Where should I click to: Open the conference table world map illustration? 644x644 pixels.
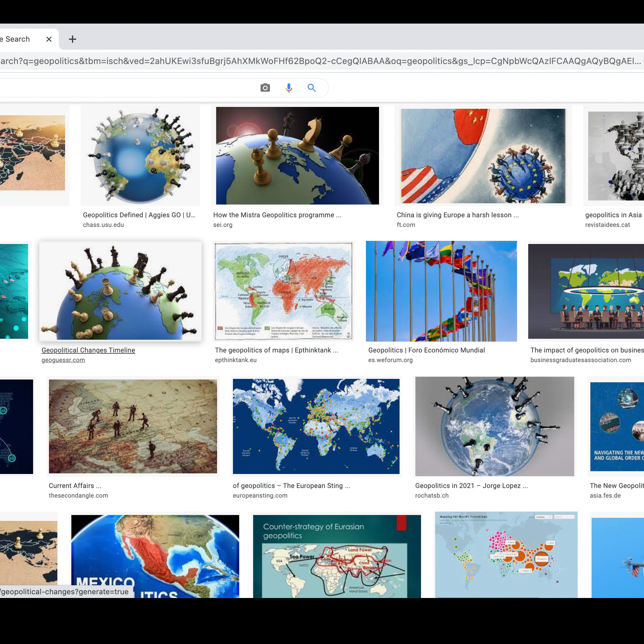586,291
